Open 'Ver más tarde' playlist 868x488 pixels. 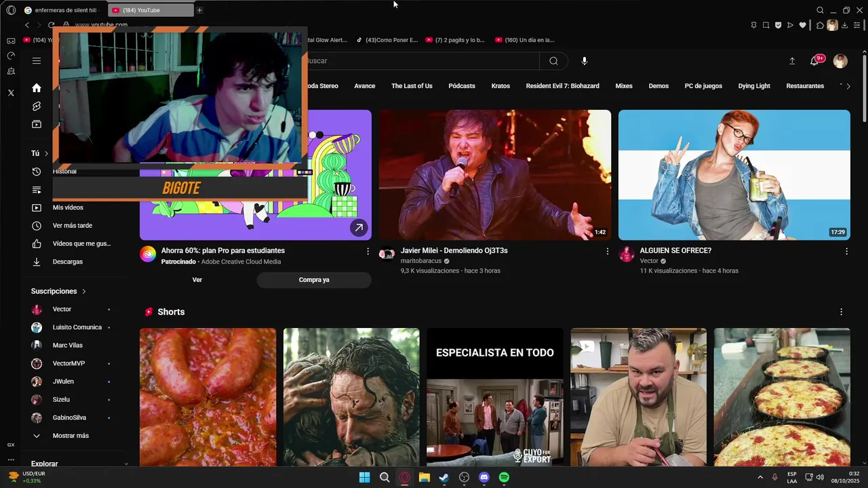[72, 226]
